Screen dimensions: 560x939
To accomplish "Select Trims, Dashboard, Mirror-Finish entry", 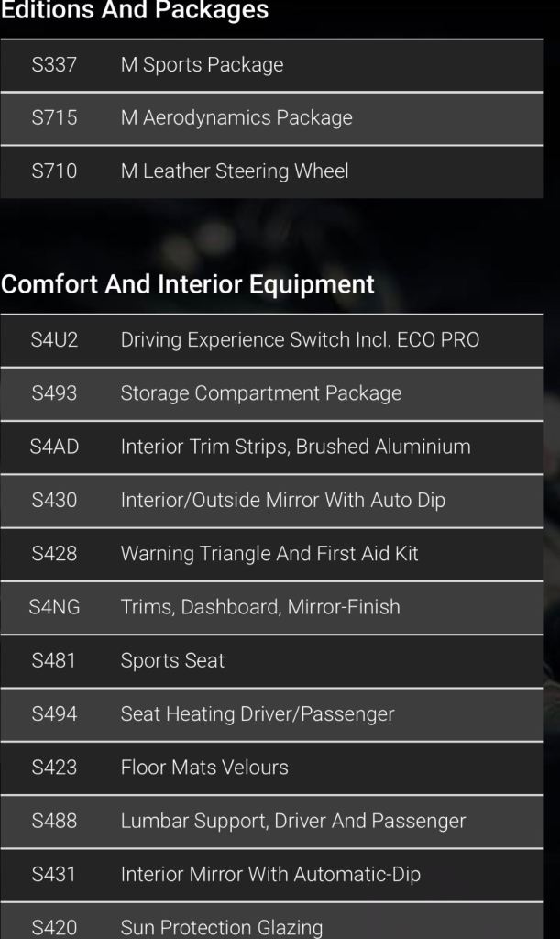I will [260, 607].
